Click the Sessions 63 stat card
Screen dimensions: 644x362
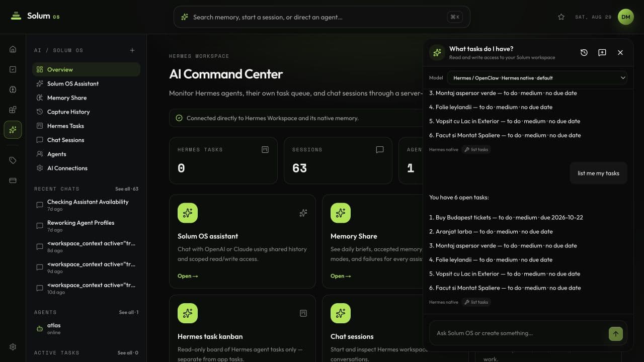pos(338,160)
